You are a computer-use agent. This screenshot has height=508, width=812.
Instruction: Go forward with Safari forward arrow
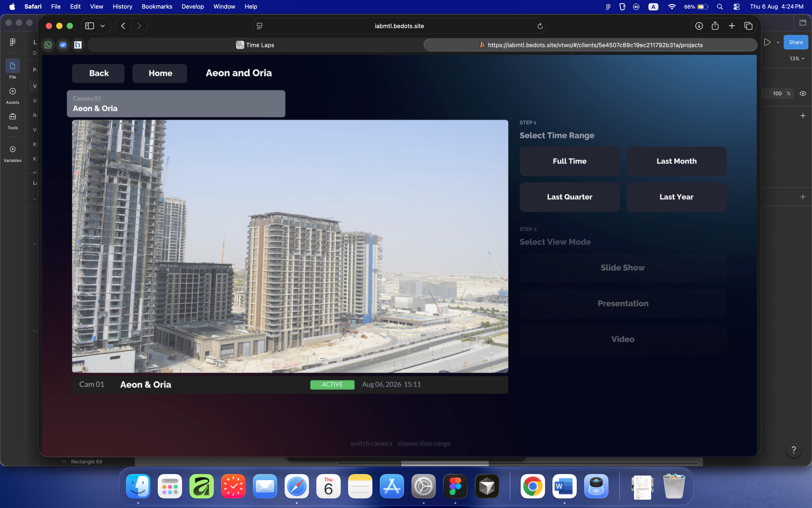tap(139, 26)
